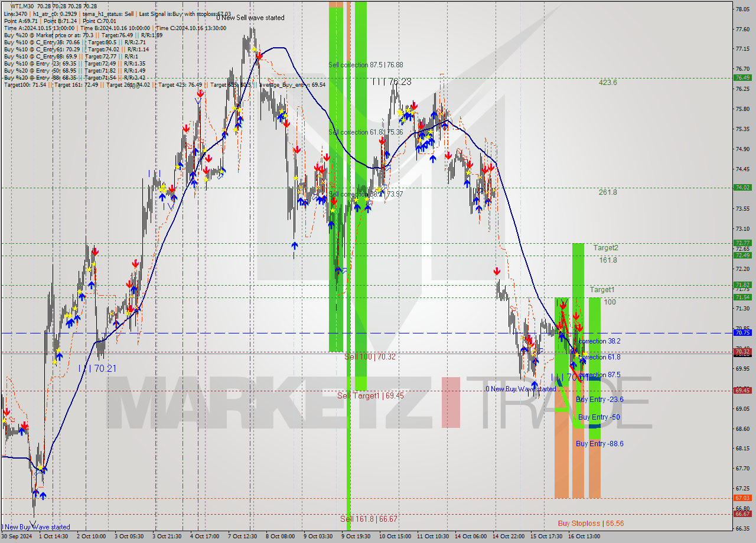Click the '2 Oct 10:00' date on time axis
The width and height of the screenshot is (756, 543).
click(91, 537)
